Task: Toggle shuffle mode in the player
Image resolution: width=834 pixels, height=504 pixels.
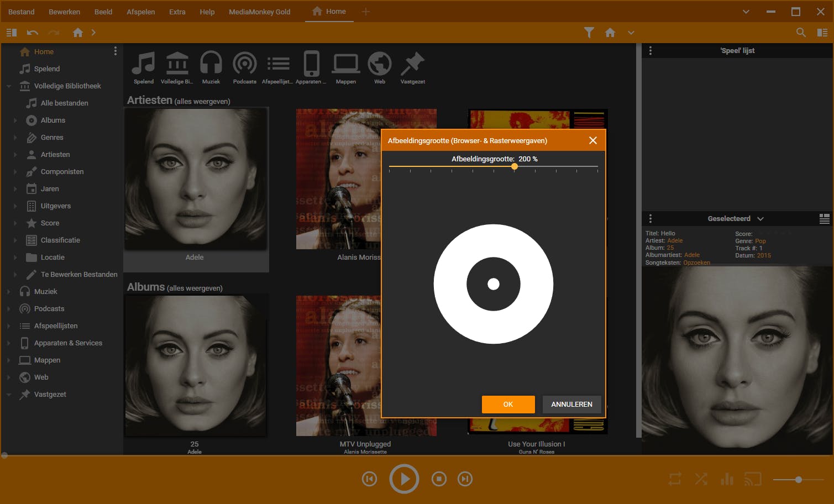Action: [x=701, y=479]
